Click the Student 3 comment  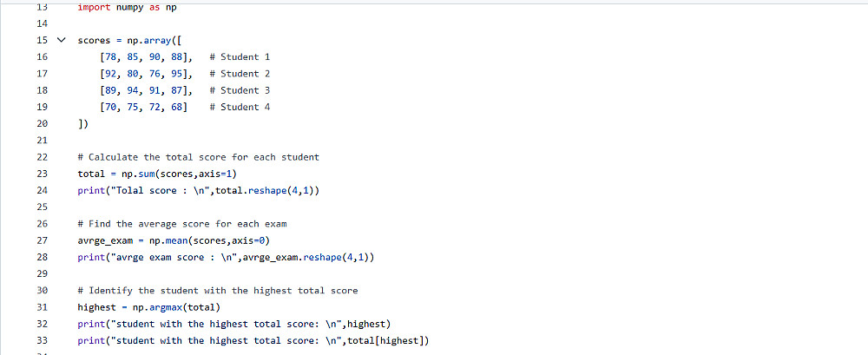point(240,90)
